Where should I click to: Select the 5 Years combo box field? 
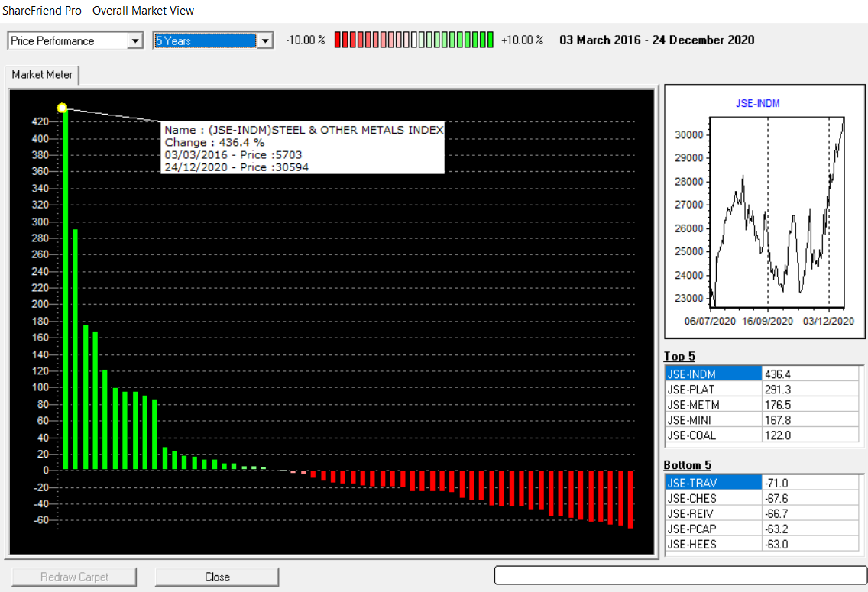(x=213, y=41)
